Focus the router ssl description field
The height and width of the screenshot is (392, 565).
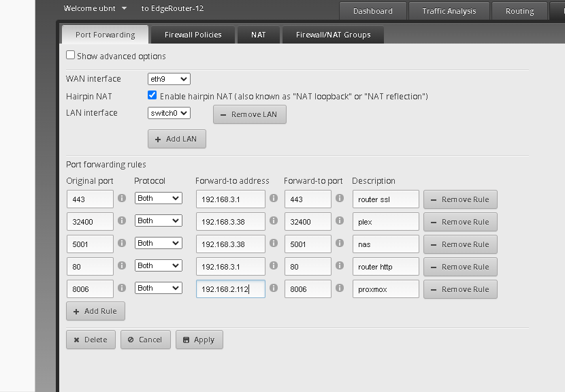pyautogui.click(x=386, y=199)
